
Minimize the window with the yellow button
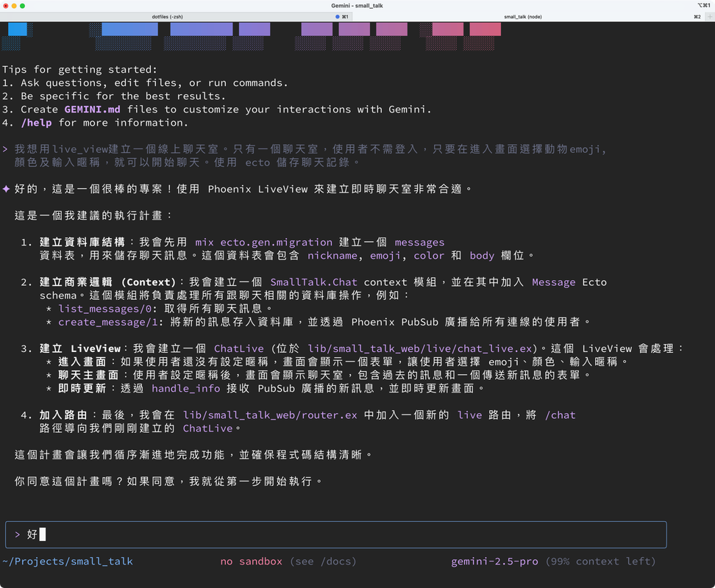14,5
